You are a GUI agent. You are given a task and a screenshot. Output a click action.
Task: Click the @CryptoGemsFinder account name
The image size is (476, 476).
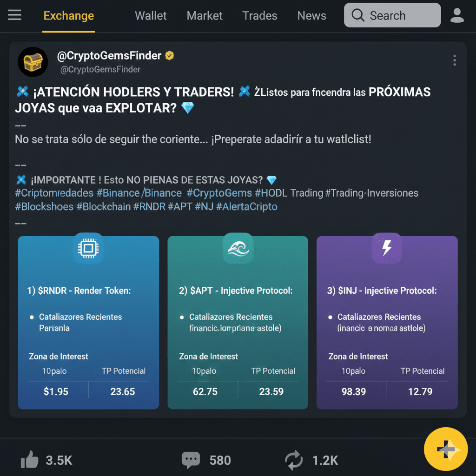click(109, 56)
